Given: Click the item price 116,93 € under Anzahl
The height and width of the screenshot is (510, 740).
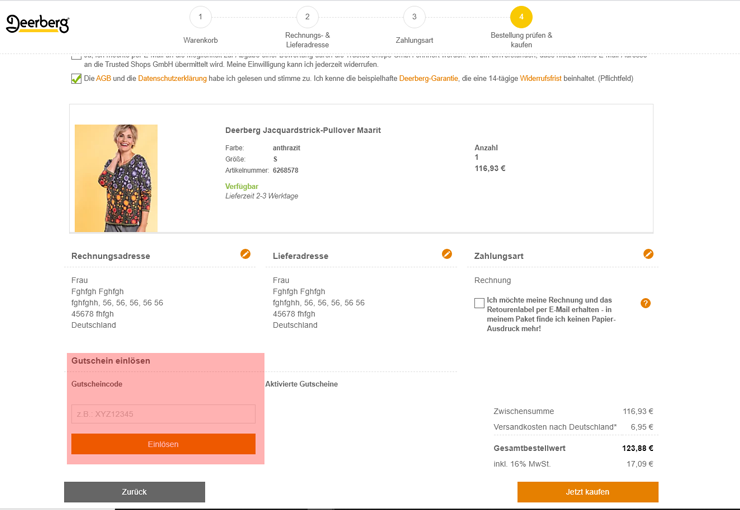Looking at the screenshot, I should pos(490,168).
